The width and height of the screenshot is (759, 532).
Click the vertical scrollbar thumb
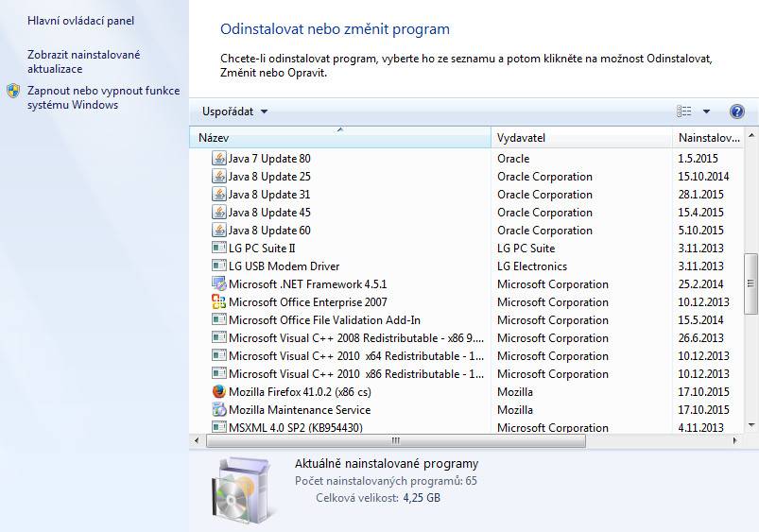click(751, 283)
